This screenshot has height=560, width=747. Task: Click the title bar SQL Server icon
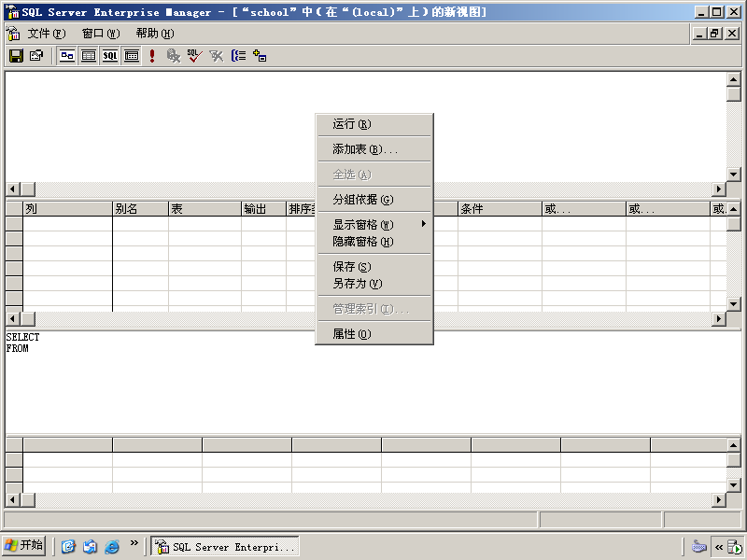12,12
